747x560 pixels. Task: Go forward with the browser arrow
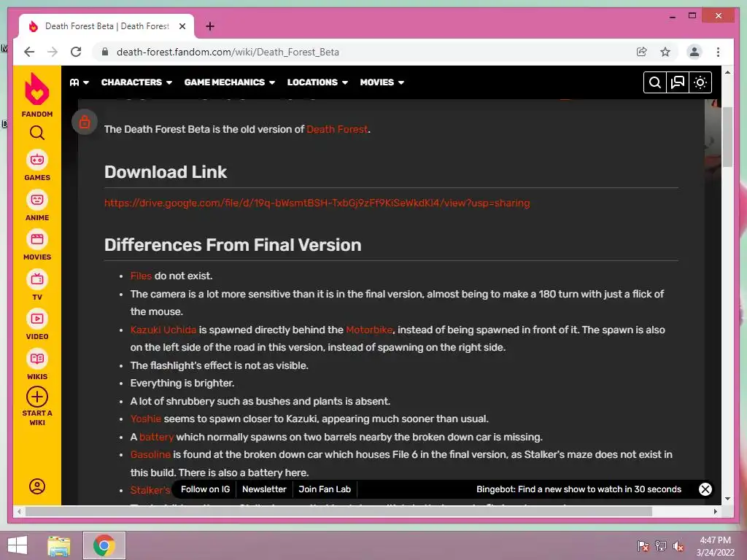[53, 52]
